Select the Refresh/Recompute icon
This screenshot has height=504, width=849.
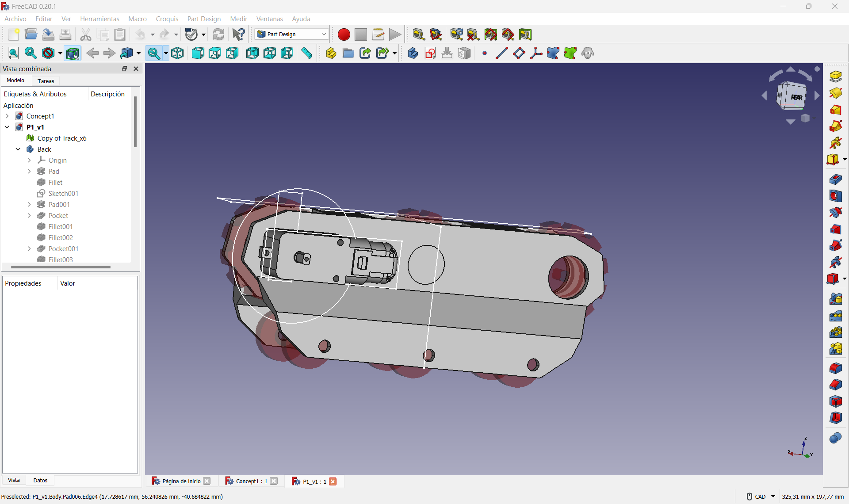tap(218, 34)
